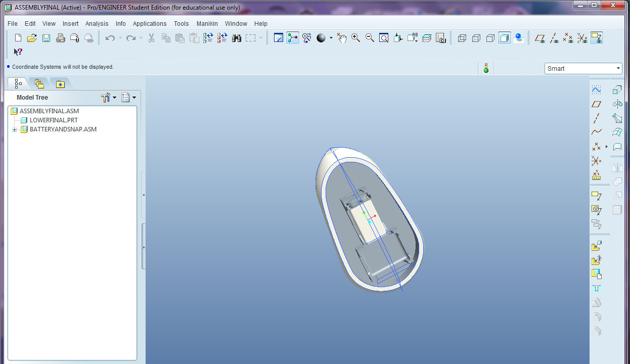The image size is (630, 364).
Task: Select the Zoom In tool
Action: [x=355, y=37]
